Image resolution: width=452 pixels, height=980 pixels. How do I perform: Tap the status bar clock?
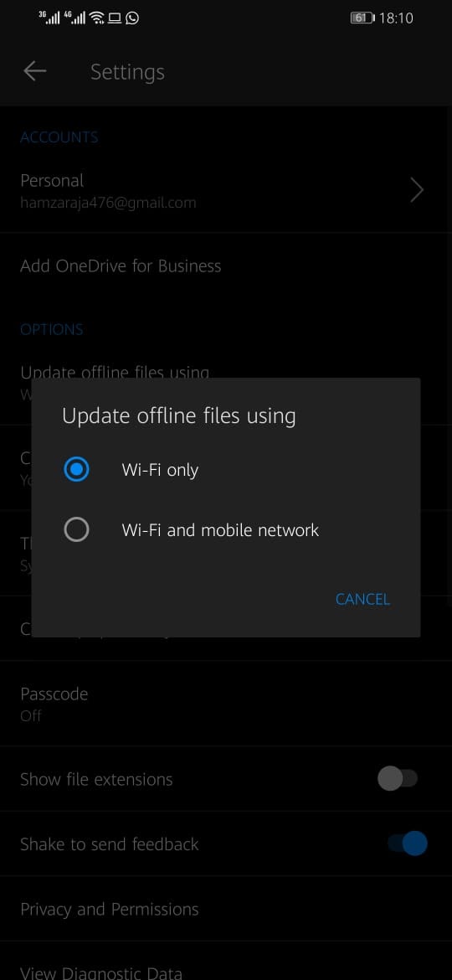[x=396, y=18]
